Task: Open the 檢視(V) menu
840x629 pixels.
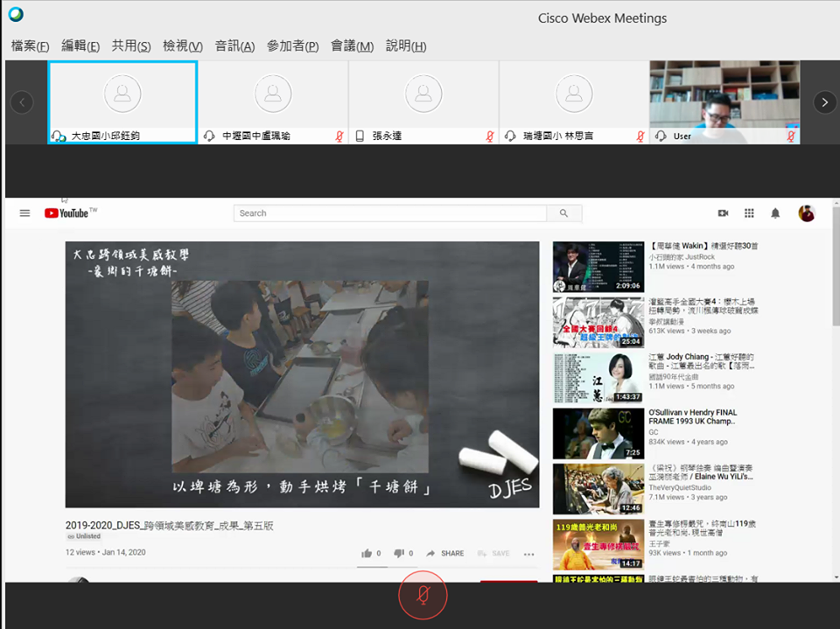Action: [x=183, y=46]
